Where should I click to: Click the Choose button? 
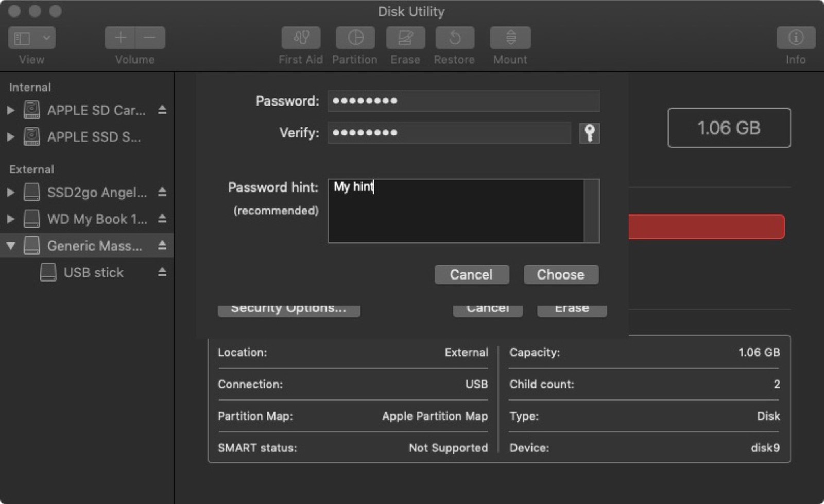coord(561,274)
